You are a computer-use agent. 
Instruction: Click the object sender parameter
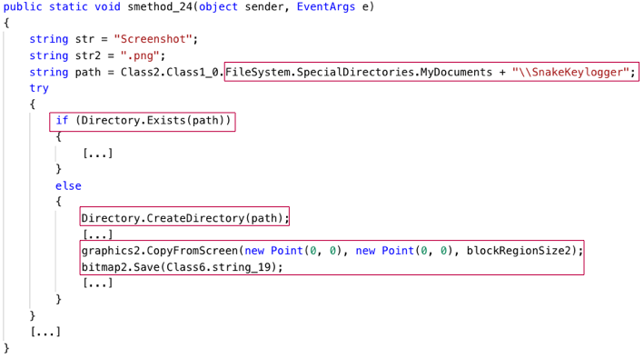click(x=241, y=7)
